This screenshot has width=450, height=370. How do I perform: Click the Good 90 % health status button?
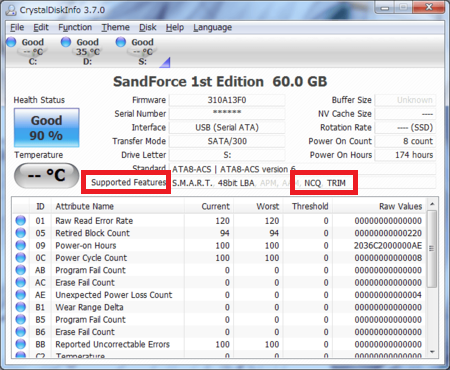coord(46,128)
